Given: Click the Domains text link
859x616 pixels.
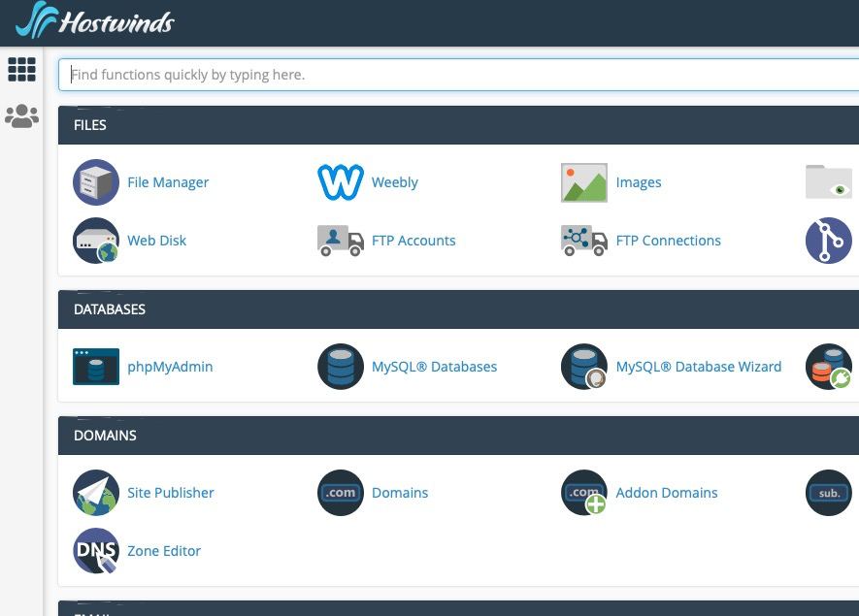Looking at the screenshot, I should [400, 493].
